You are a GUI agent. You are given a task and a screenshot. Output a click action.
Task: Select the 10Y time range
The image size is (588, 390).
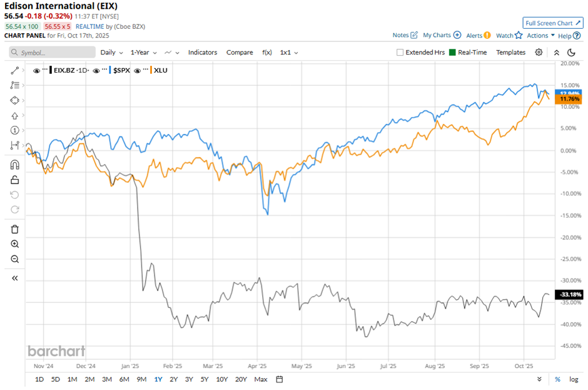[222, 379]
